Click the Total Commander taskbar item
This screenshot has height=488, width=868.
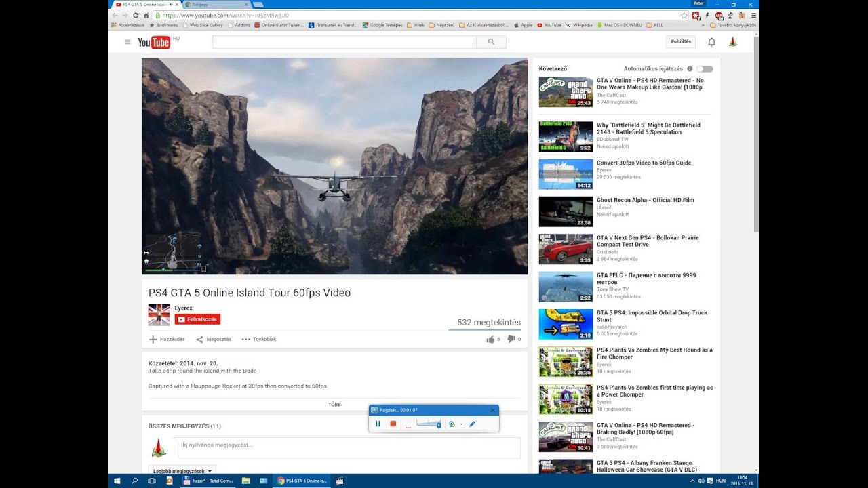(x=208, y=481)
